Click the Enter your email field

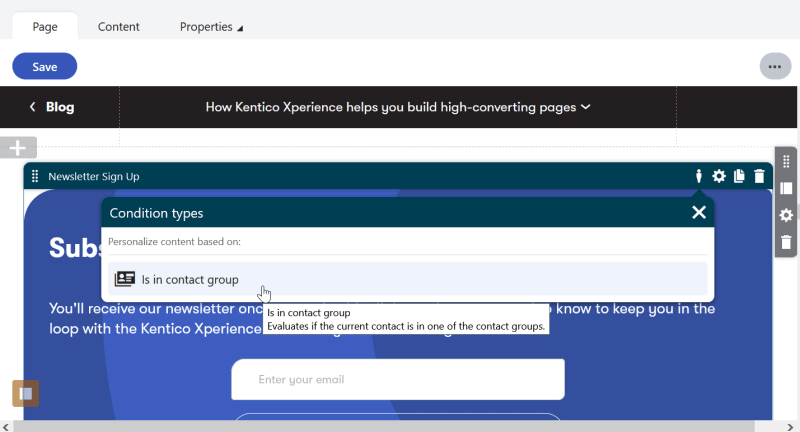tap(398, 379)
